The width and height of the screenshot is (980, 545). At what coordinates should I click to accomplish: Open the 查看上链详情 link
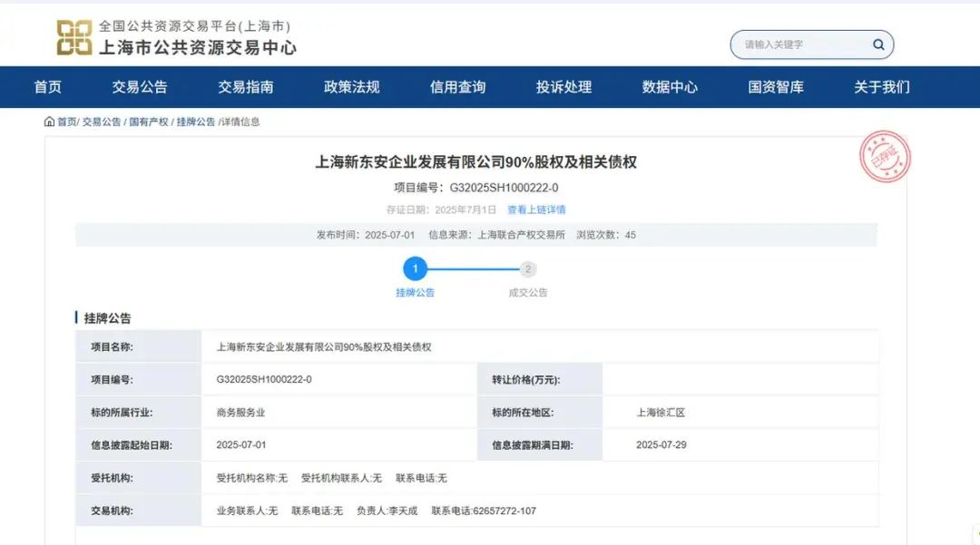536,209
